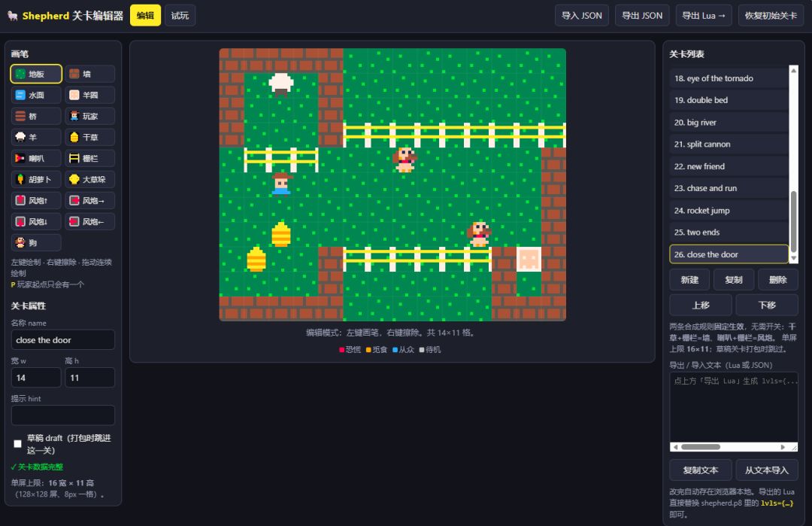Click 恢复初始关卡 to reset levels
The width and height of the screenshot is (812, 526).
coord(771,16)
